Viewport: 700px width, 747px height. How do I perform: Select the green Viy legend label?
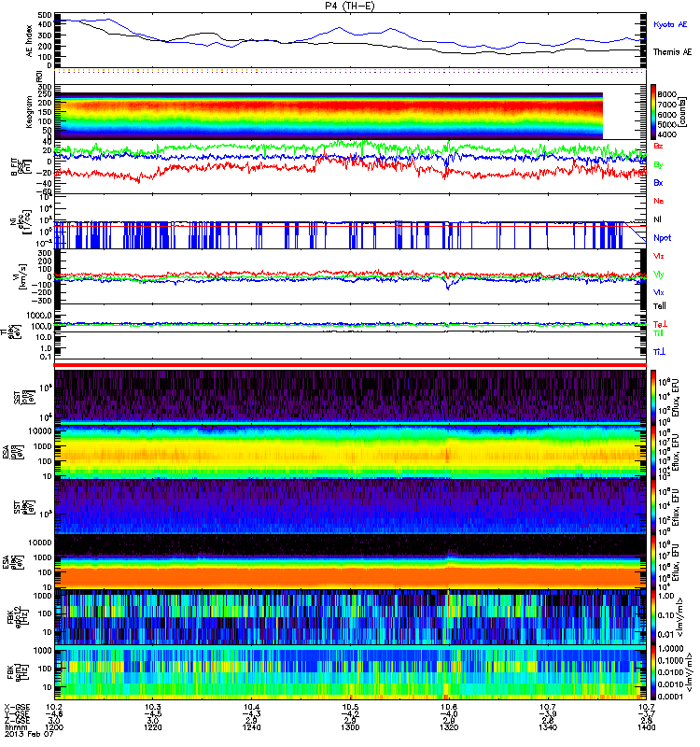659,275
